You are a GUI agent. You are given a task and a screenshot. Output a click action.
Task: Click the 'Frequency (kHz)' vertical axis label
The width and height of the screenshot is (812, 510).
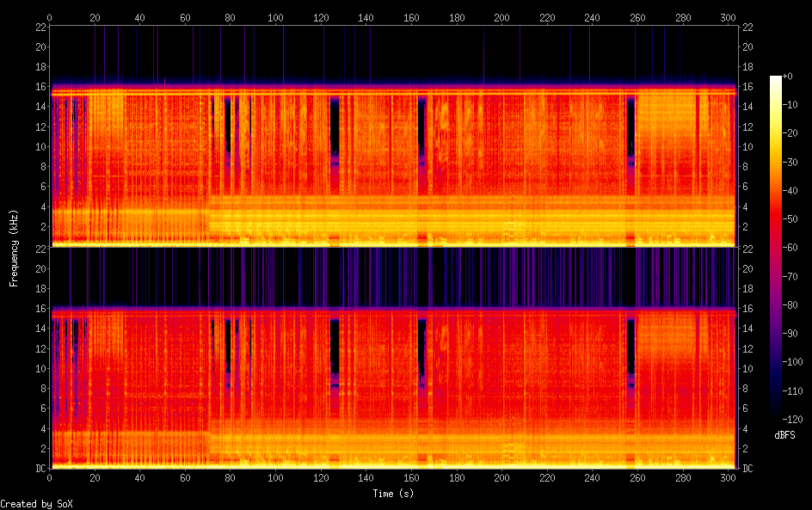[14, 248]
